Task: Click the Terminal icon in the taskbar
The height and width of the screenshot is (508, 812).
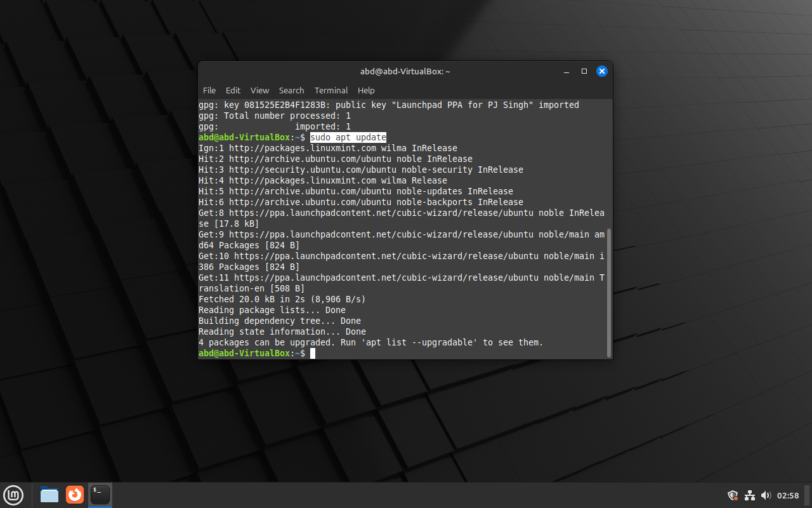Action: click(100, 495)
